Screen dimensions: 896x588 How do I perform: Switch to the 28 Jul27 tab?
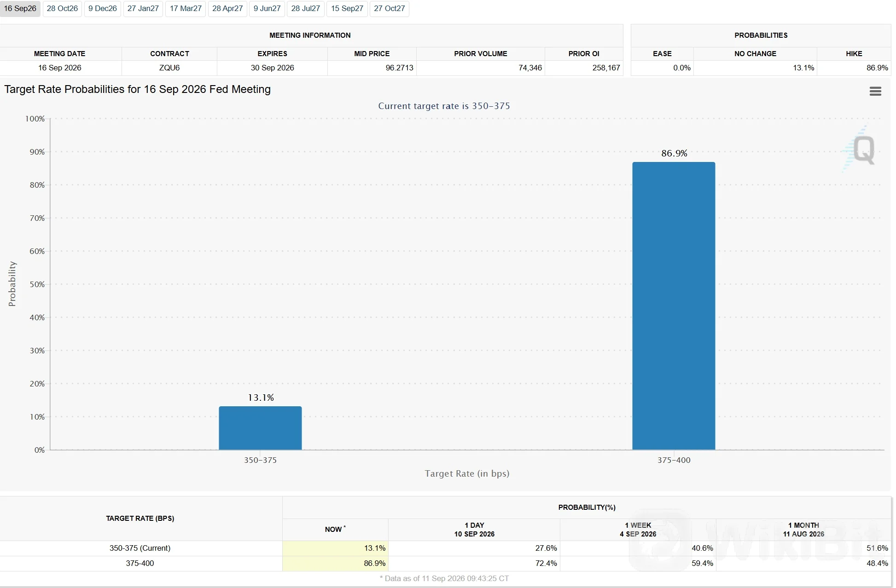(305, 9)
